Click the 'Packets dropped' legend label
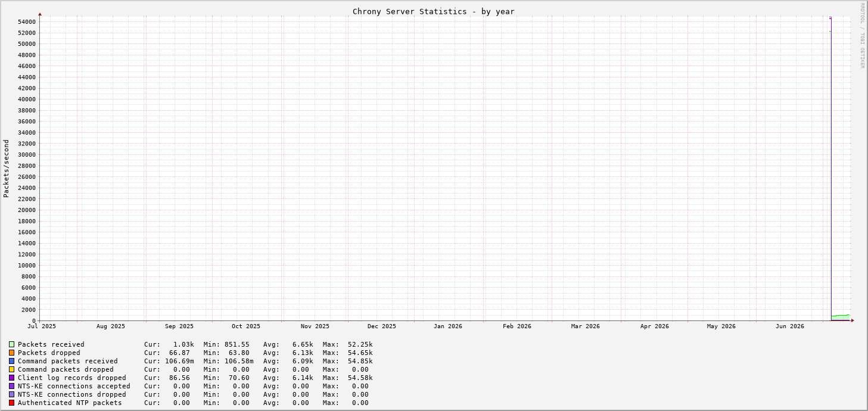868x411 pixels. pos(49,353)
